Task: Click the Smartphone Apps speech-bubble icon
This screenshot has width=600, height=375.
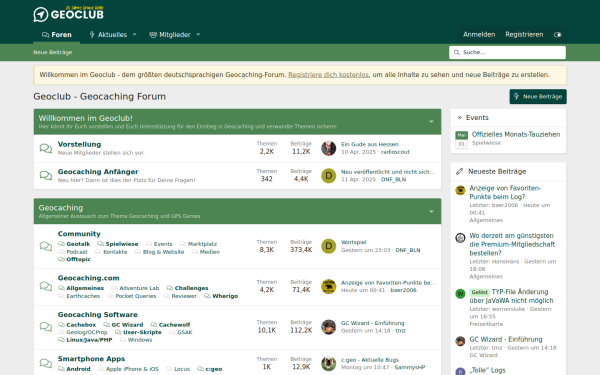Action: coord(46,363)
